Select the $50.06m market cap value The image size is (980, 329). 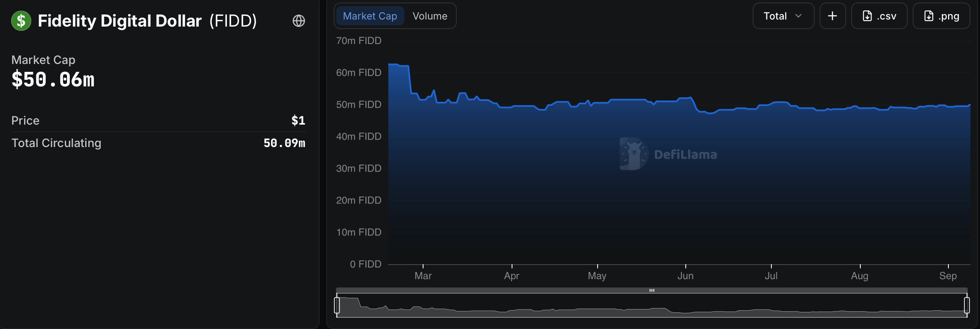pos(53,79)
